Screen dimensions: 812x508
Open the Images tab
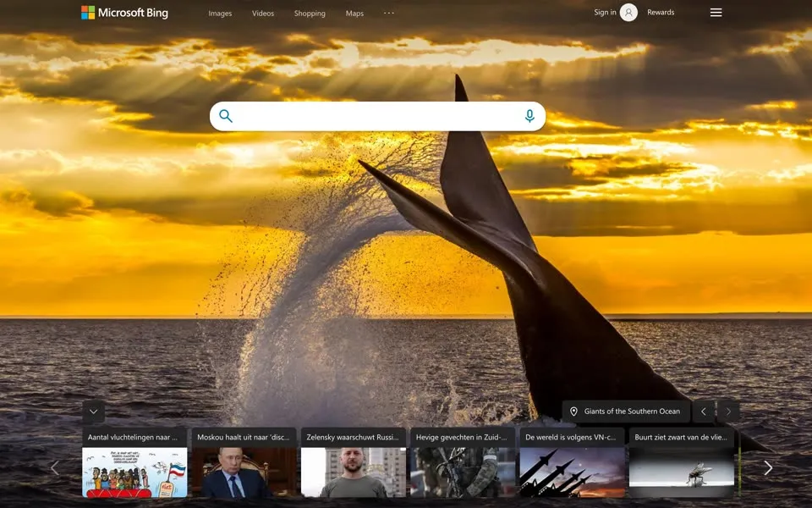[x=220, y=14]
